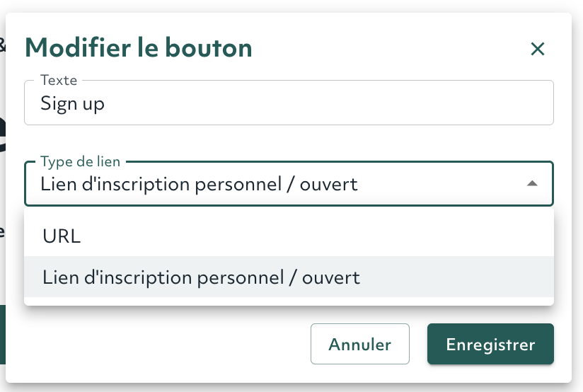
Task: Click the dimmed backdrop below the dialog
Action: [x=291, y=388]
